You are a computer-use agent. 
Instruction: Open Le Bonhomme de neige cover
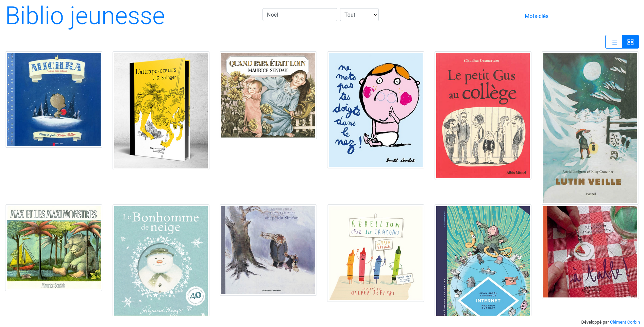point(161,261)
